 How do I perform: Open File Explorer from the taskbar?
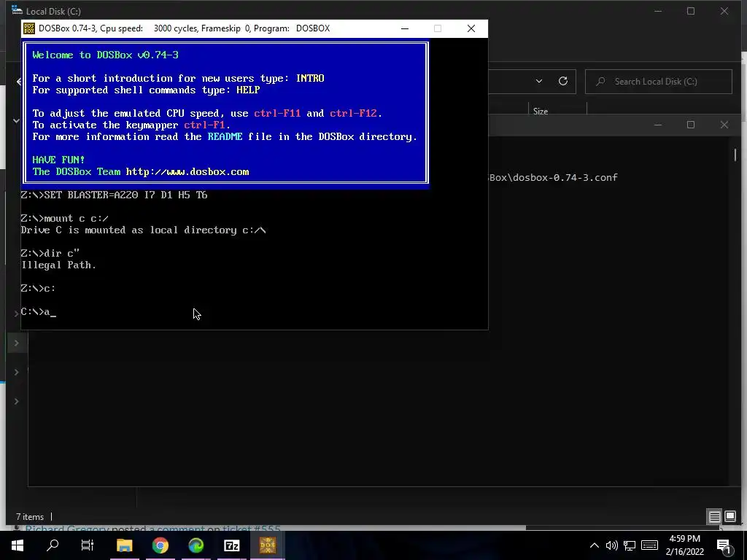click(x=124, y=545)
